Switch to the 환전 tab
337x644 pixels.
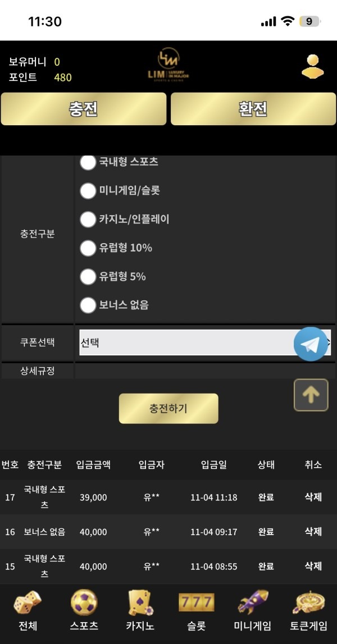coord(252,109)
